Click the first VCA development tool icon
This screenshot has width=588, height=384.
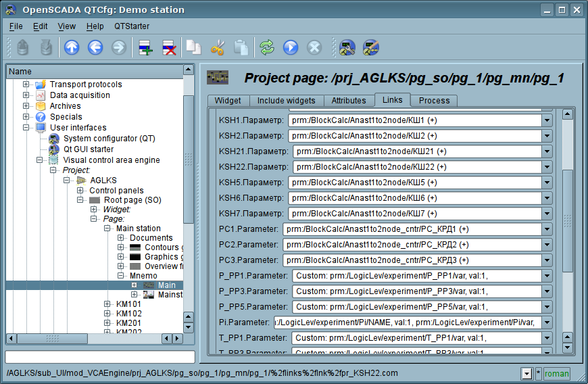(x=347, y=47)
